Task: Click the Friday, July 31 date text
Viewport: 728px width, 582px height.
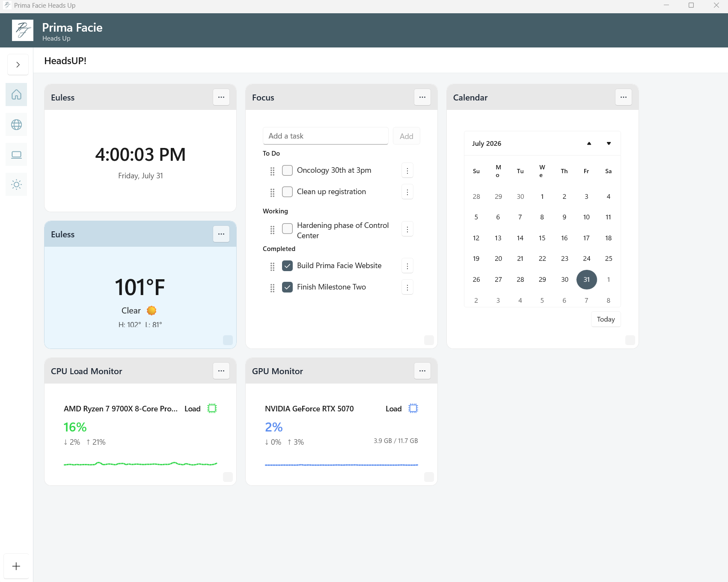Action: click(140, 176)
